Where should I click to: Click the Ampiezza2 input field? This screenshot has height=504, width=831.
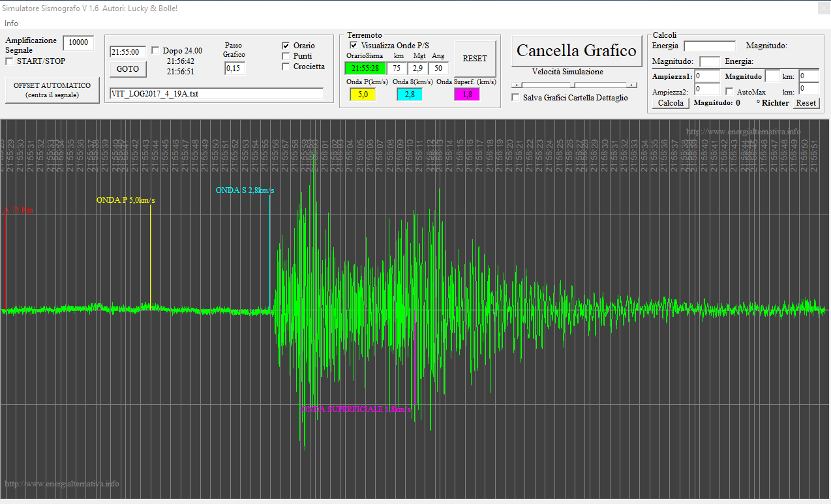pyautogui.click(x=707, y=89)
